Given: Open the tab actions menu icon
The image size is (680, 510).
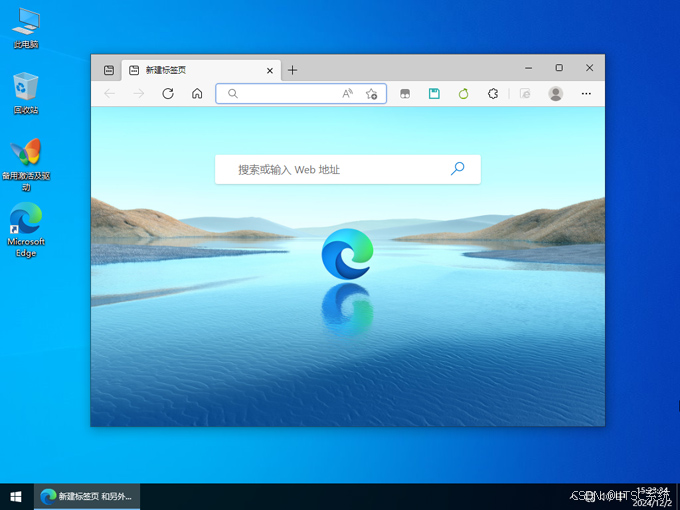Looking at the screenshot, I should [x=109, y=70].
